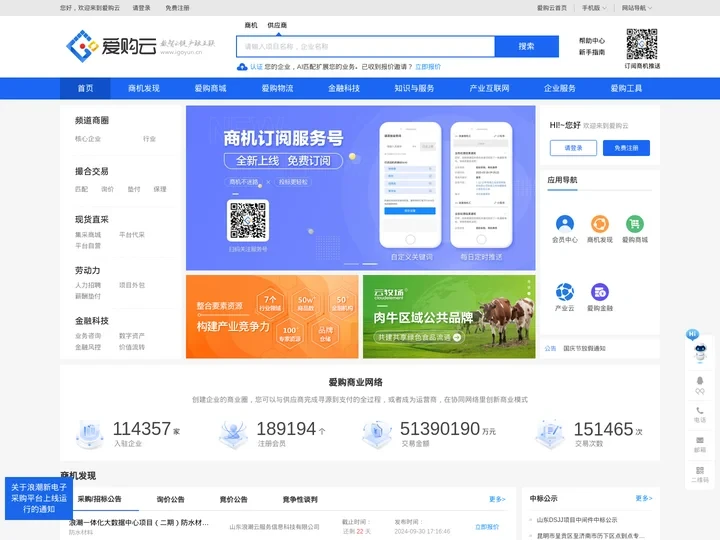Image resolution: width=720 pixels, height=540 pixels.
Task: Open the 知识与服务 nav item
Action: point(414,88)
